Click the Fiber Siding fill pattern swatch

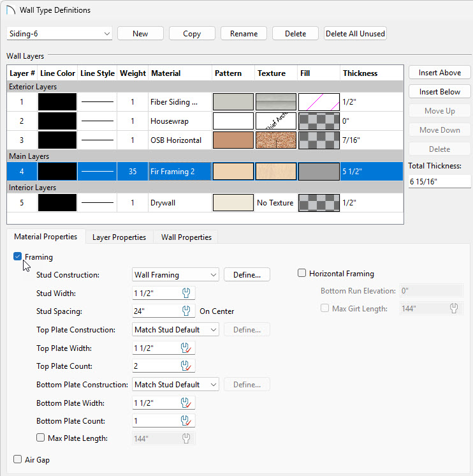(319, 101)
